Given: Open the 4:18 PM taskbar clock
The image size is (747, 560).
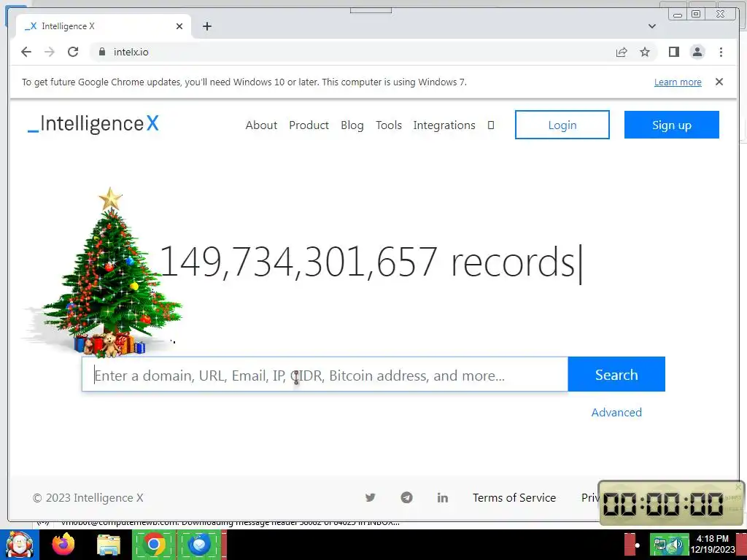Looking at the screenshot, I should pyautogui.click(x=712, y=544).
